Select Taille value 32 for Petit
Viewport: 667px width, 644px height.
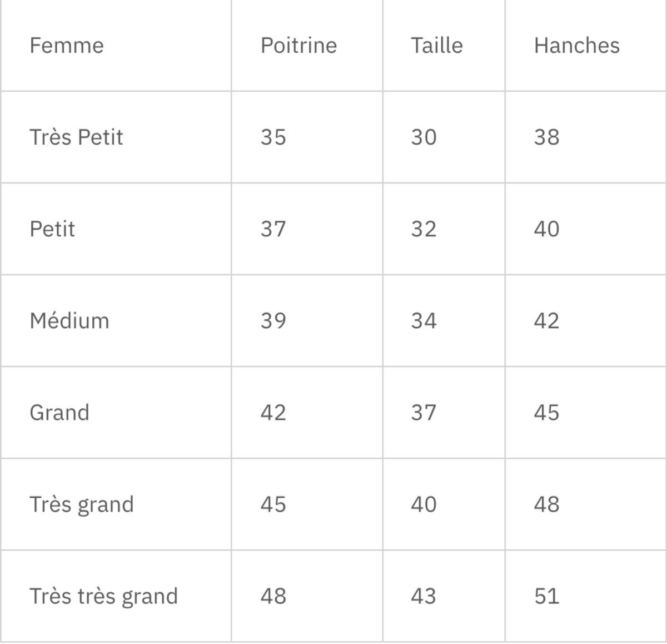click(424, 229)
